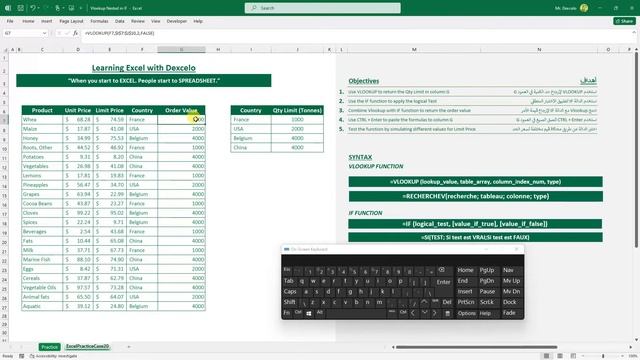
Task: Click the context menu key on On-Screen Keyboard
Action: [447, 313]
